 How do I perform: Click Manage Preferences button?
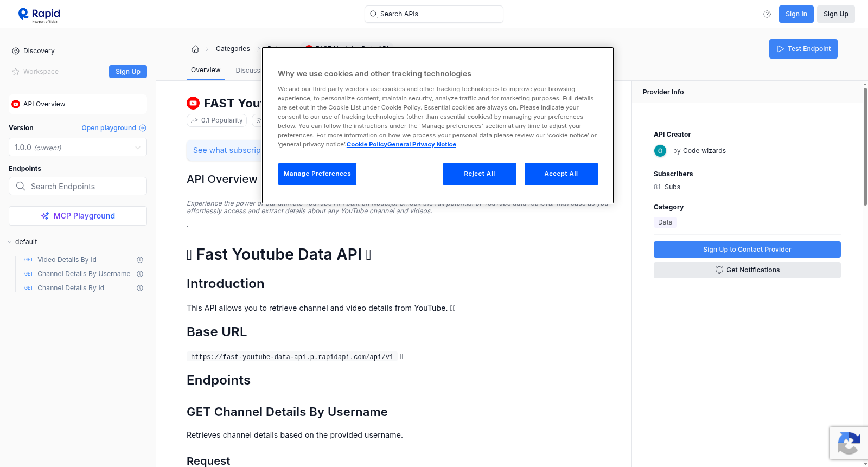coord(317,174)
